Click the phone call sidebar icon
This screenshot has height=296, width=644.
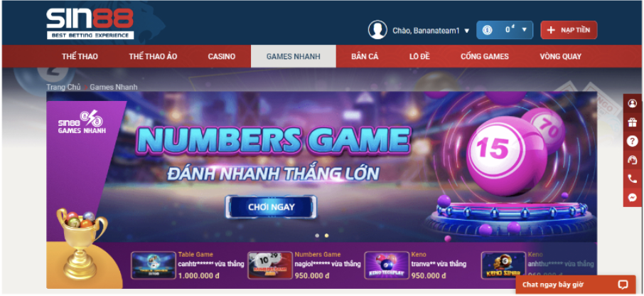[x=633, y=179]
